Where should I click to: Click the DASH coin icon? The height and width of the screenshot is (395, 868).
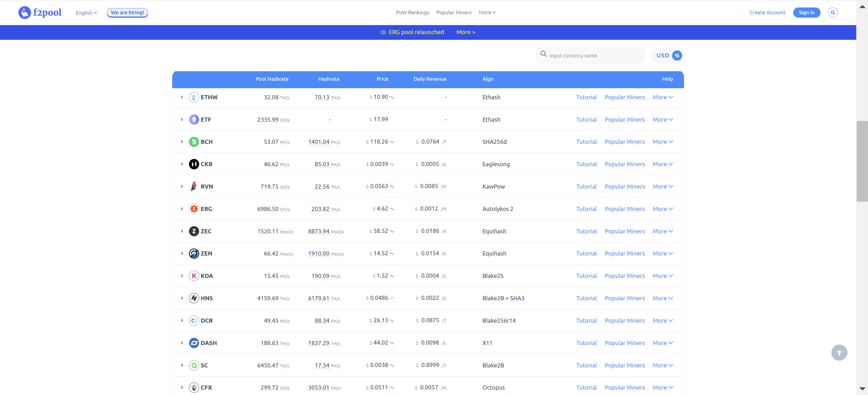pos(194,343)
